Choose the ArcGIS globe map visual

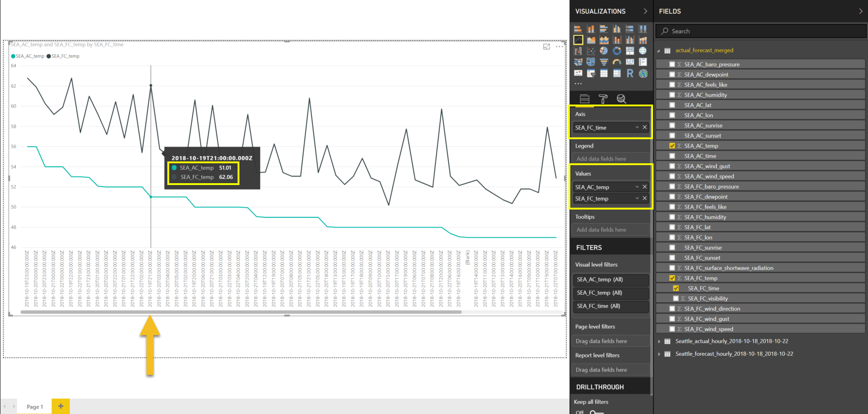coord(643,73)
